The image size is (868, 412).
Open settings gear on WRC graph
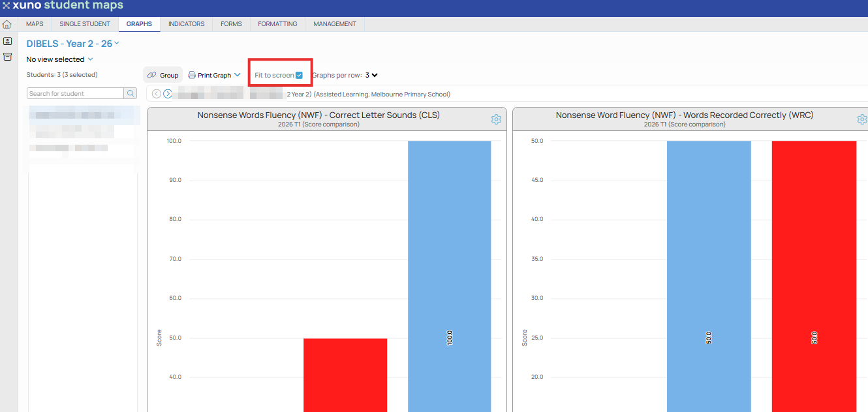(862, 119)
